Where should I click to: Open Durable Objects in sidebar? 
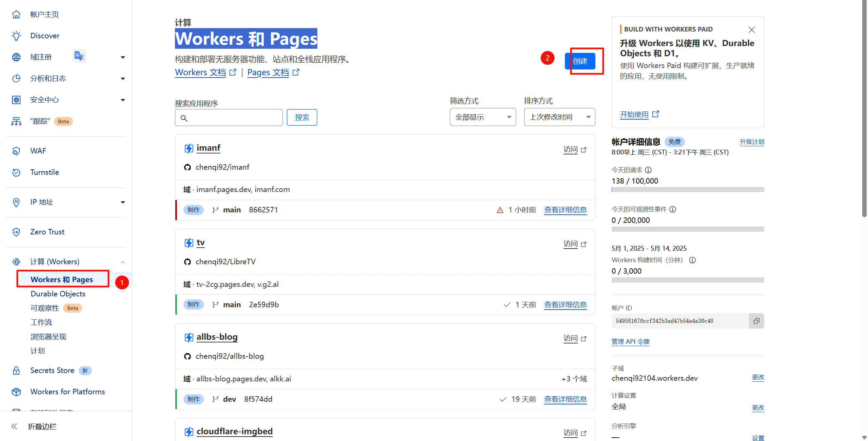58,294
